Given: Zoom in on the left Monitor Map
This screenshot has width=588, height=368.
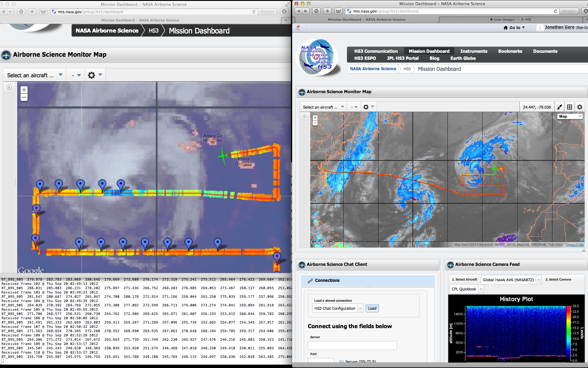Looking at the screenshot, I should (x=24, y=90).
